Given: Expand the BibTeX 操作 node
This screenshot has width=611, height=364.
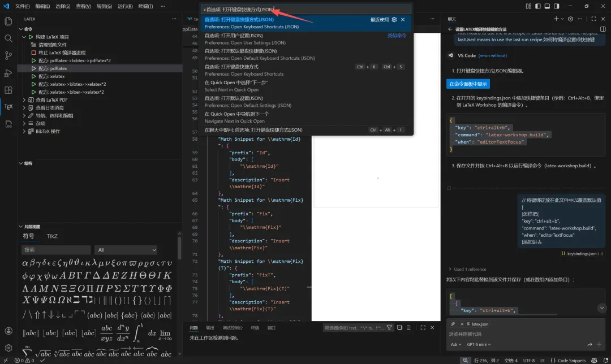Looking at the screenshot, I should click(x=24, y=132).
